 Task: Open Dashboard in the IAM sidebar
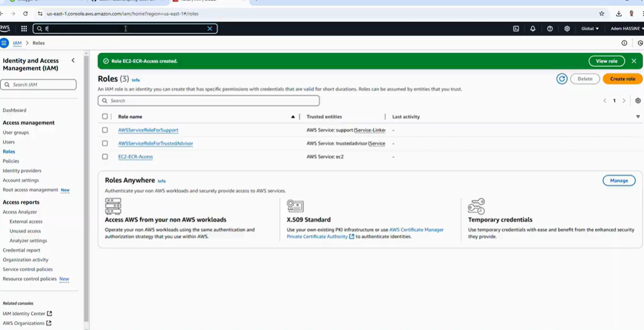(x=15, y=110)
